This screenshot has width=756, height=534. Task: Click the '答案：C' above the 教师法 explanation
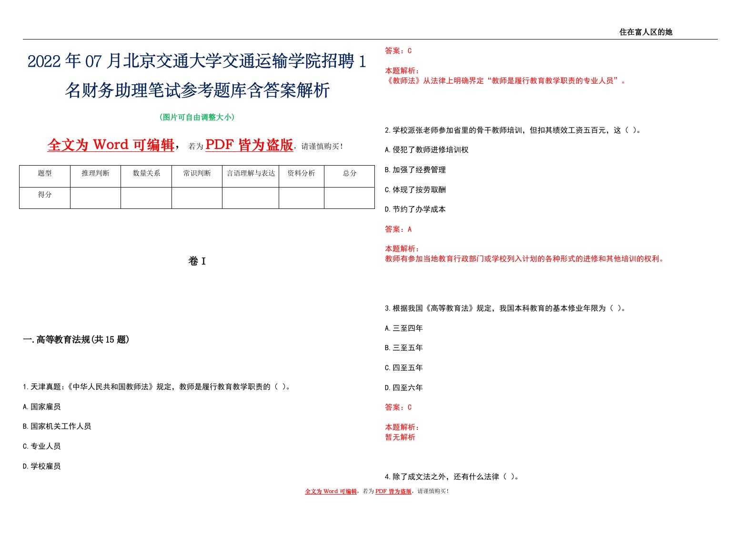[x=398, y=51]
